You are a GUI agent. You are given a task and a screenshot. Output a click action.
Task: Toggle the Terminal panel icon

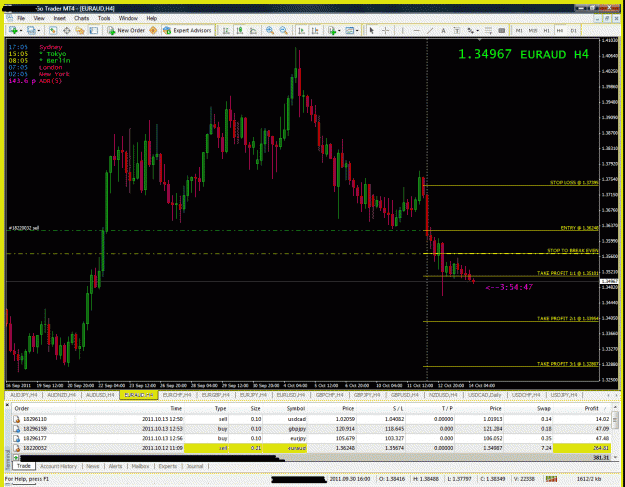[x=94, y=30]
